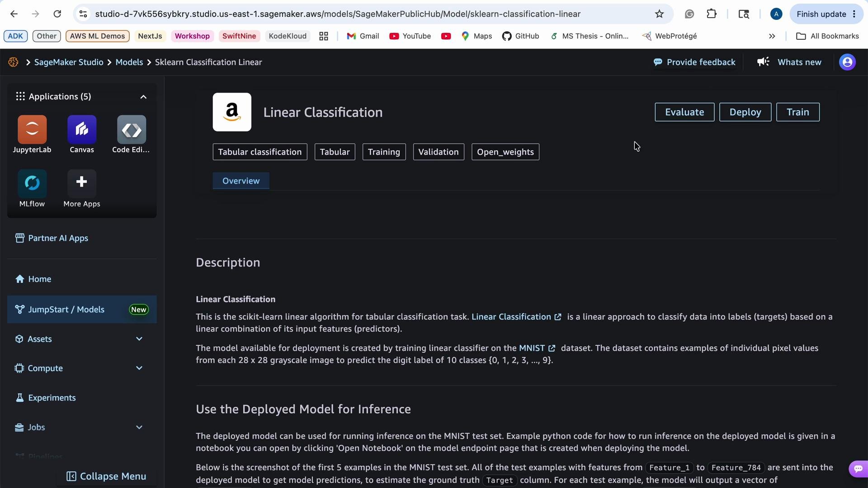Open the AWS ML Demos bookmark
The image size is (868, 488).
click(97, 36)
